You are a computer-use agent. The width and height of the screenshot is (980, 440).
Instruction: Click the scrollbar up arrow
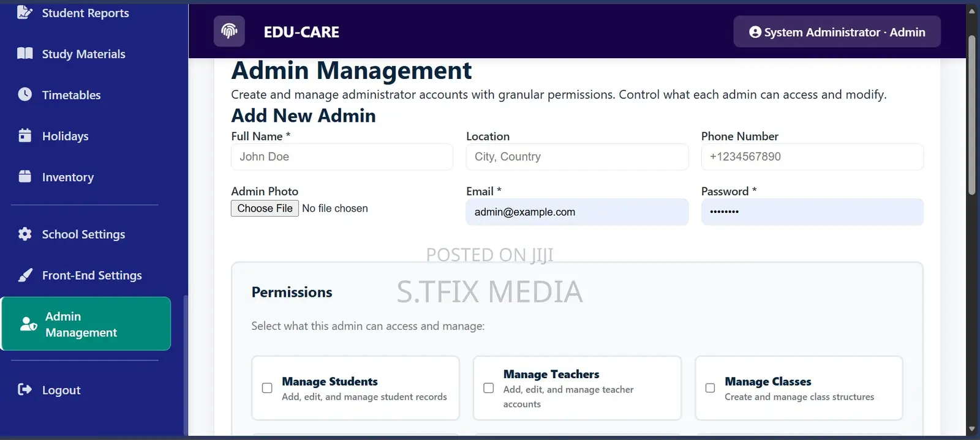[971, 10]
